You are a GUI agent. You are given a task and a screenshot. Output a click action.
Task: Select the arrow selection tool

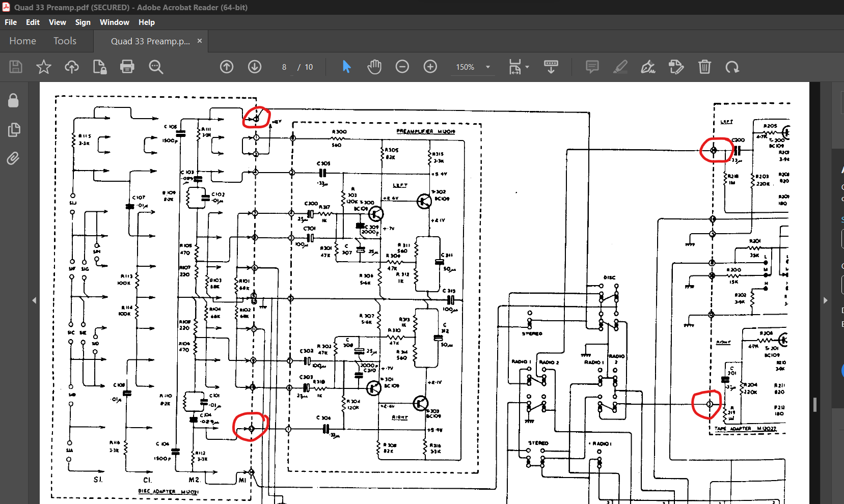[x=346, y=67]
